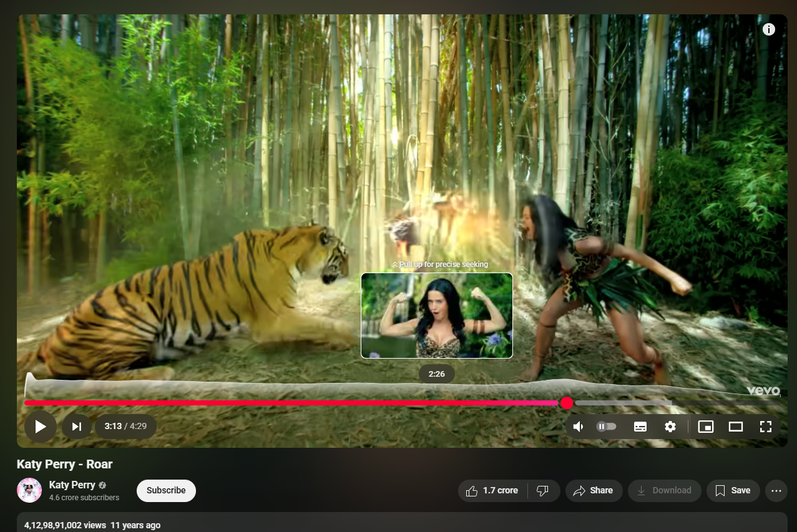Screen dimensions: 797x532
Task: Click the red progress bar scrubber handle
Action: coord(567,403)
